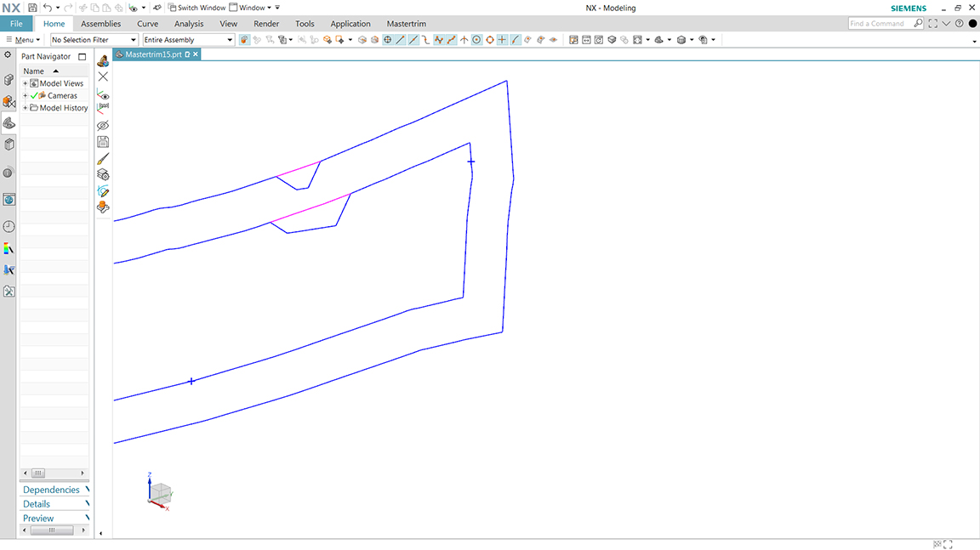Click the floppy disk icon in vertical toolbar
The height and width of the screenshot is (550, 980).
tap(103, 142)
